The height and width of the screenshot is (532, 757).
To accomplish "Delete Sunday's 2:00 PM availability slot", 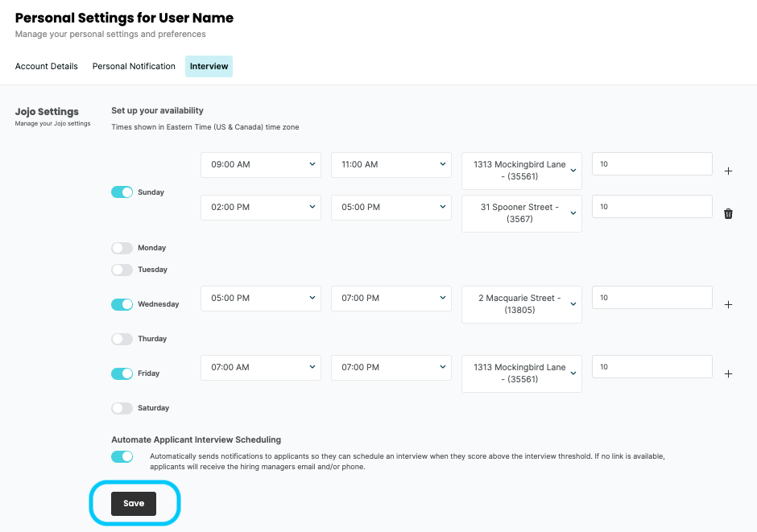I will point(728,214).
